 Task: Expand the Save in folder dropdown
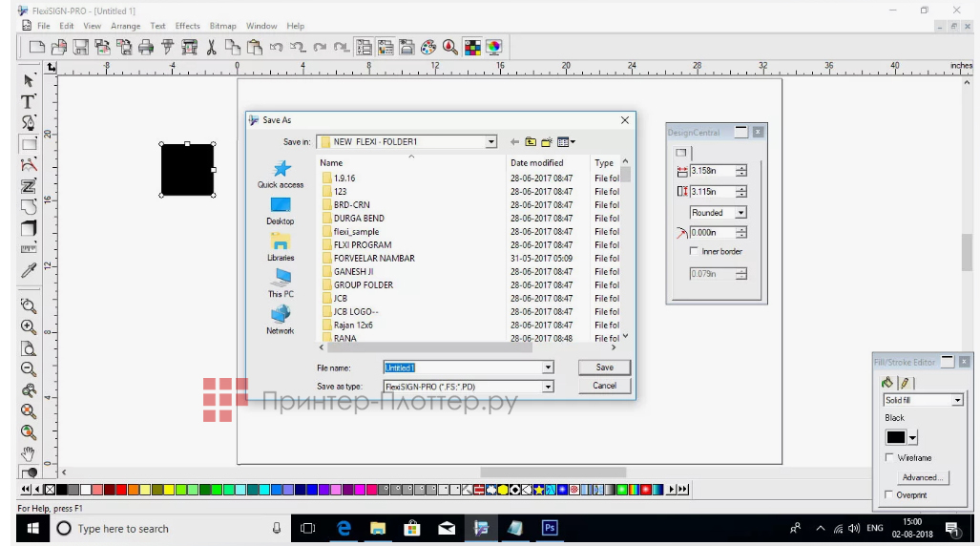(491, 142)
